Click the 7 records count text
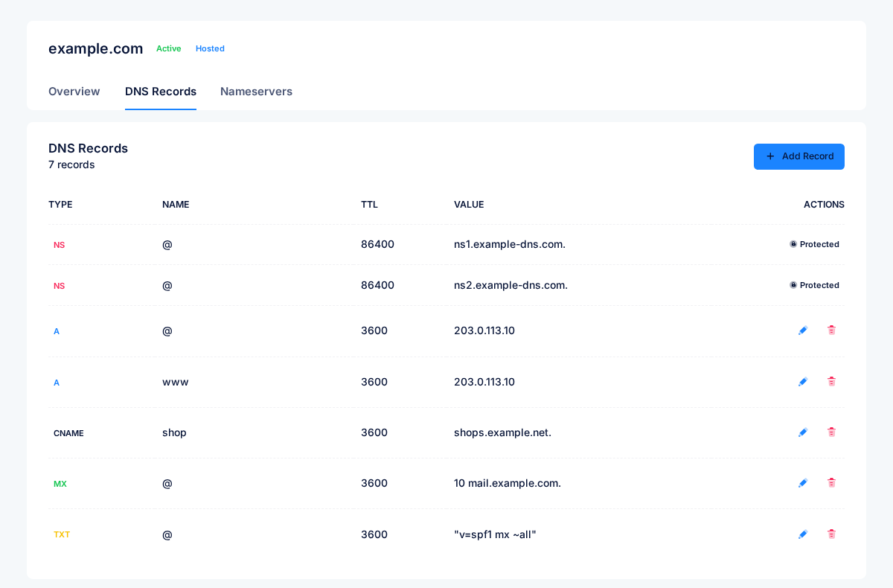This screenshot has width=893, height=588. pyautogui.click(x=71, y=164)
